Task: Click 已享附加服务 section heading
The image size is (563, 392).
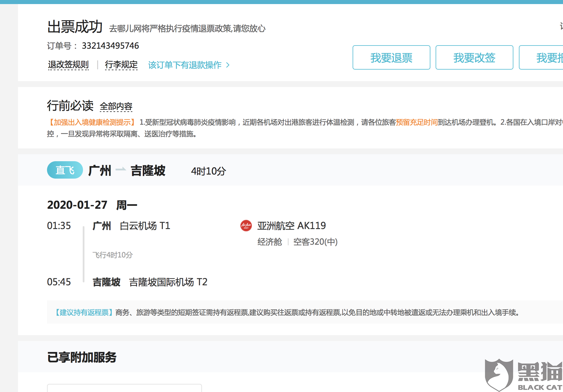Action: click(82, 357)
